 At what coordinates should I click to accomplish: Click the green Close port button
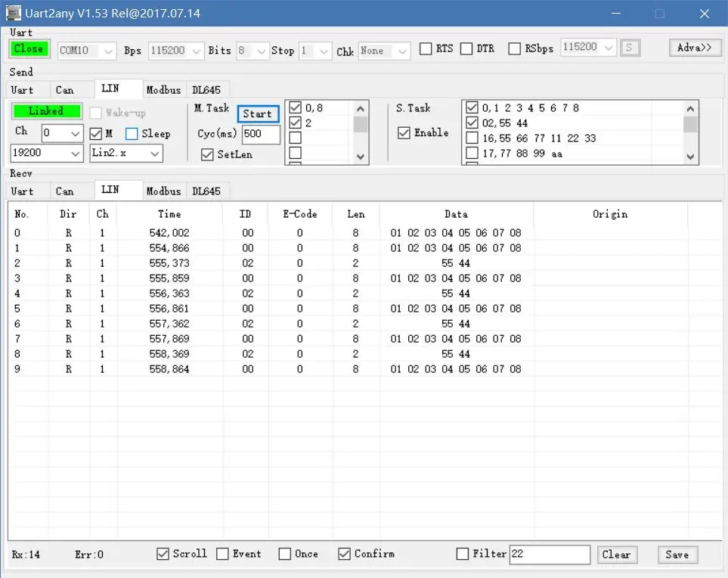29,48
